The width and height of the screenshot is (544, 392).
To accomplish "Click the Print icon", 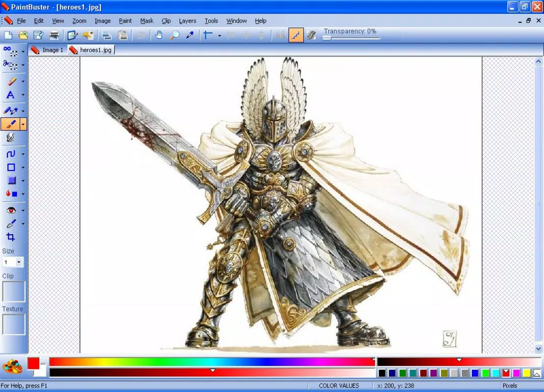I will tap(54, 35).
